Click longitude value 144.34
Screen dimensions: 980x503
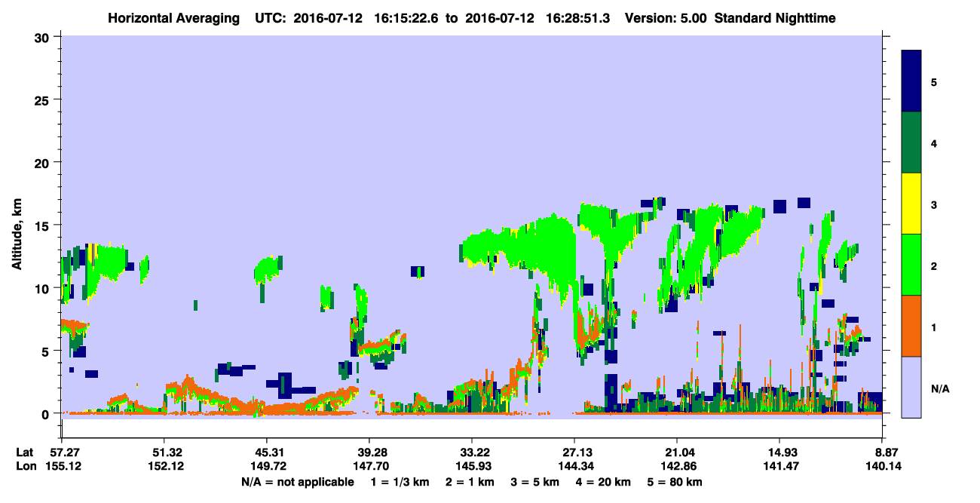click(x=574, y=467)
